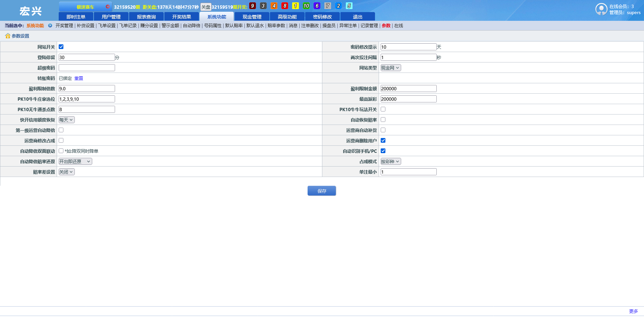
Task: Click the 重置 link for 转账密码
Action: [x=79, y=78]
